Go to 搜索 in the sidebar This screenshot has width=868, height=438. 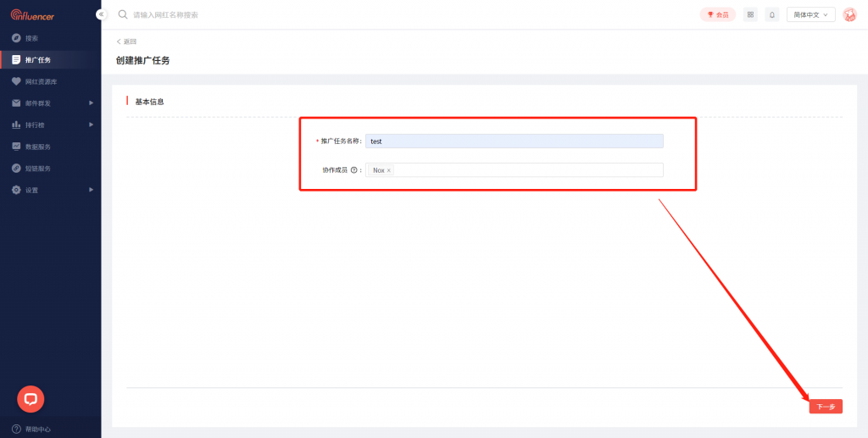point(31,38)
